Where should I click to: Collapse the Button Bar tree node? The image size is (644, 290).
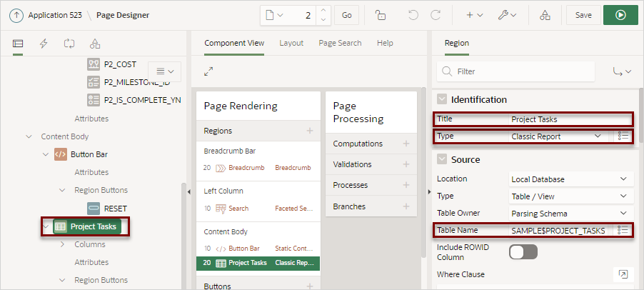(x=45, y=154)
